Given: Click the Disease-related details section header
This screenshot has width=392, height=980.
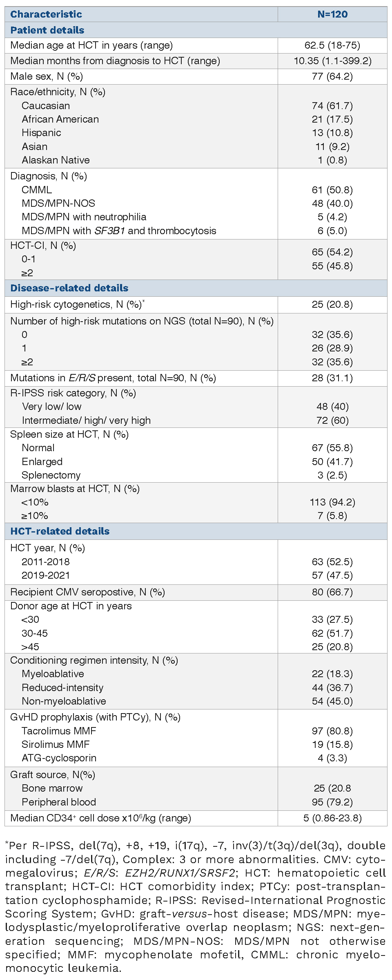Looking at the screenshot, I should click(x=69, y=288).
